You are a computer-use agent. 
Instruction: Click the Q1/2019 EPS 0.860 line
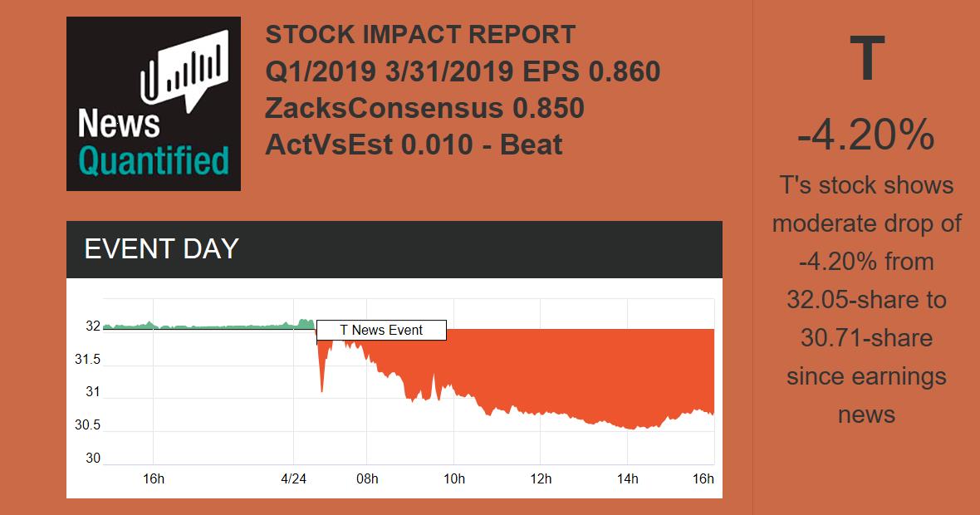click(x=463, y=71)
